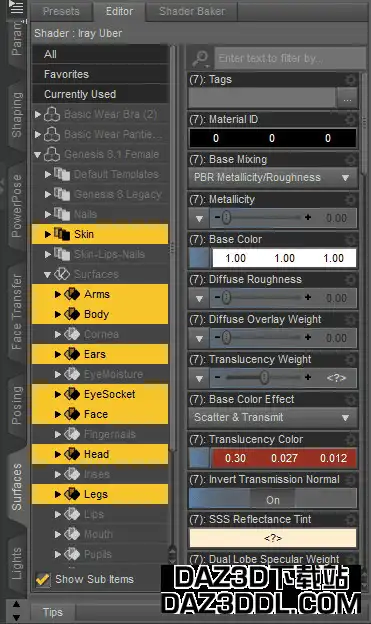Click the Tips button

53,612
